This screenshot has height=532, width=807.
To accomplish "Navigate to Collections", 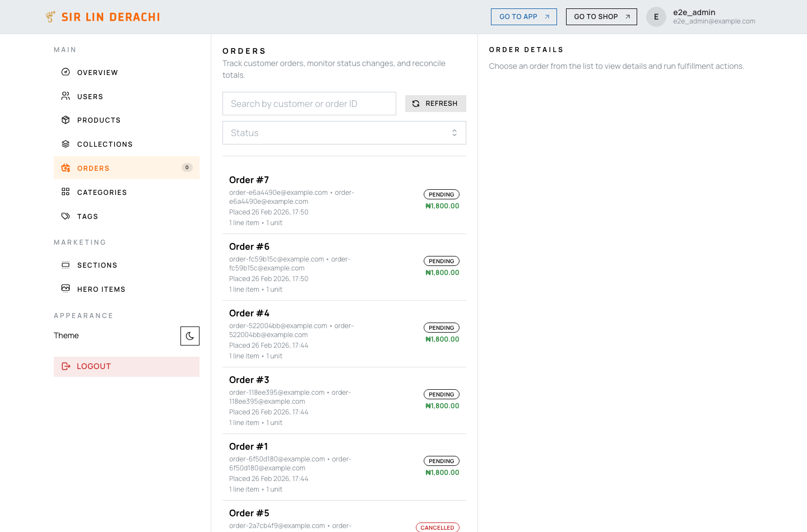I will [x=127, y=144].
